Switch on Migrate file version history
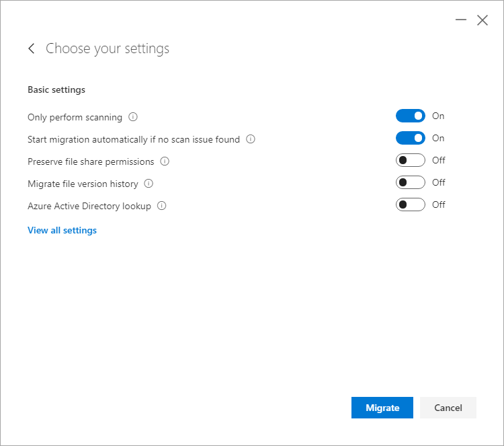Image resolution: width=504 pixels, height=446 pixels. pos(411,182)
